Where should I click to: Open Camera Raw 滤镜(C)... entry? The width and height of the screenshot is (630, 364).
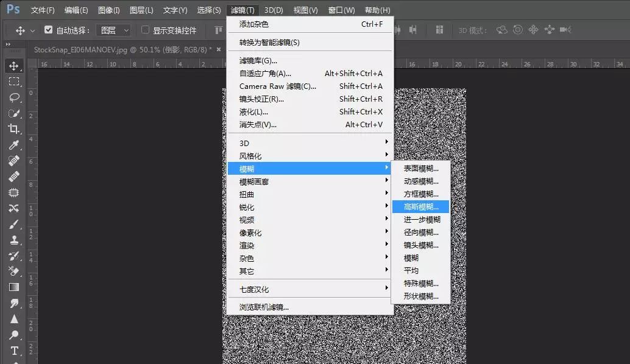tap(310, 86)
